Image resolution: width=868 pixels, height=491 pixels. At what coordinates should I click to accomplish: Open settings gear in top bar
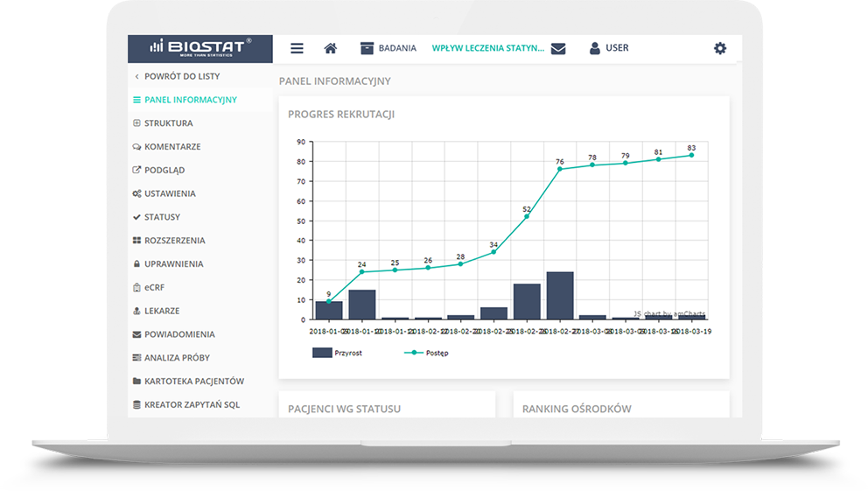(720, 48)
